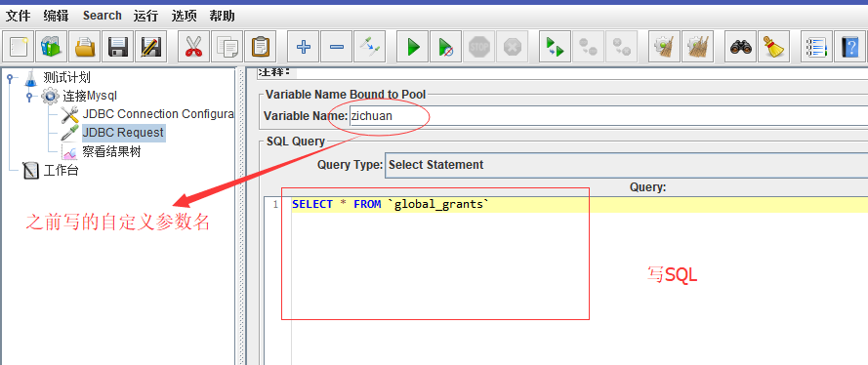This screenshot has width=868, height=365.
Task: Open Search with binoculars icon
Action: 740,47
